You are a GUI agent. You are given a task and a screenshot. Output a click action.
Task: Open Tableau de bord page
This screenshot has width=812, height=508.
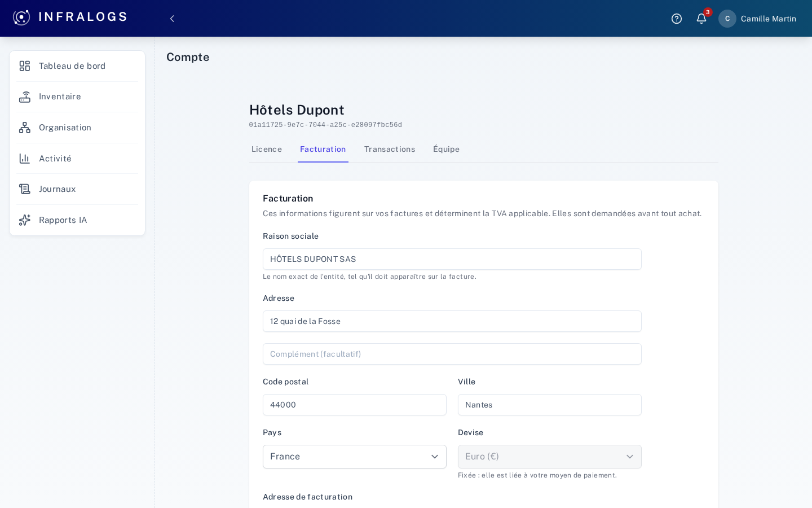[x=77, y=66]
